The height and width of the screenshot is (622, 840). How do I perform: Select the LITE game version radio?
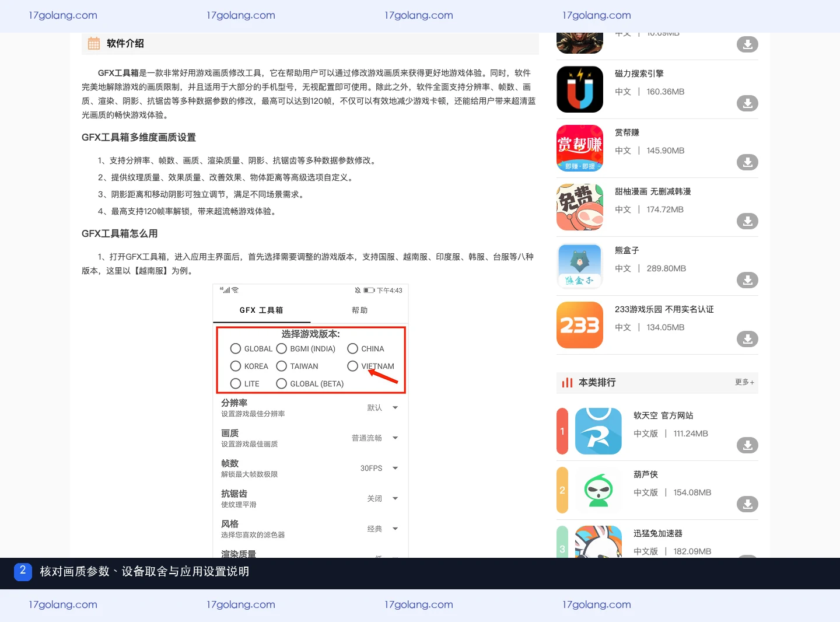[236, 384]
